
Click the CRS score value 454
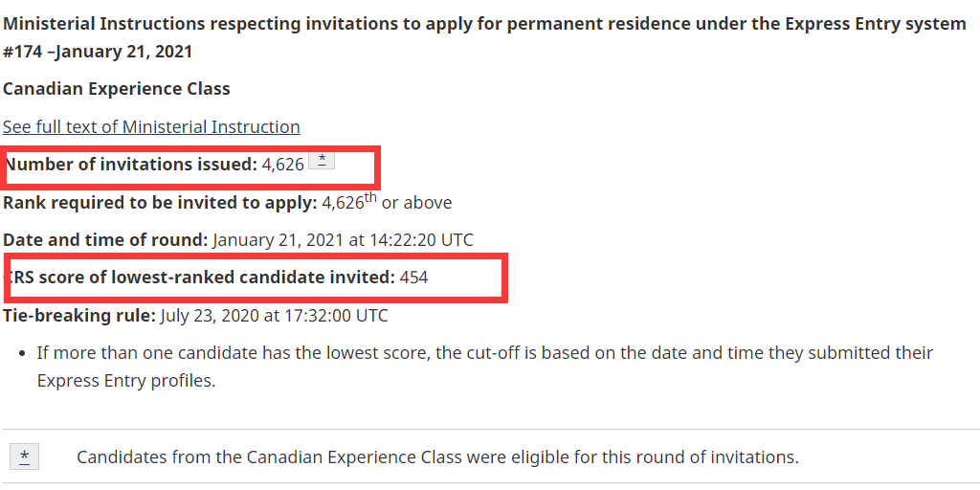click(413, 278)
